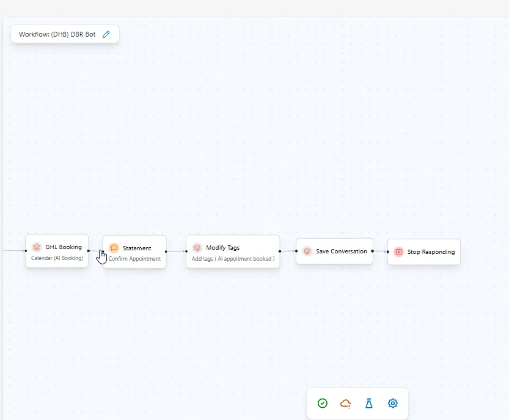
Task: Click GHL Booking node's input connector dot
Action: coord(26,251)
